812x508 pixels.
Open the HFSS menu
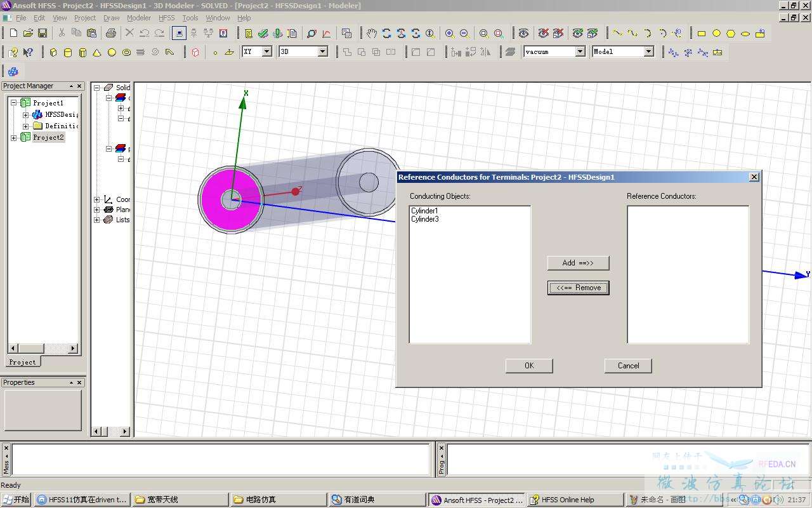(167, 18)
